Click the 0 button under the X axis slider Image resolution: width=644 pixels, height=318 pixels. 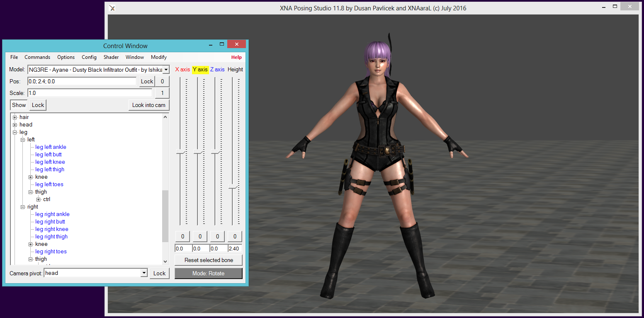tap(182, 236)
